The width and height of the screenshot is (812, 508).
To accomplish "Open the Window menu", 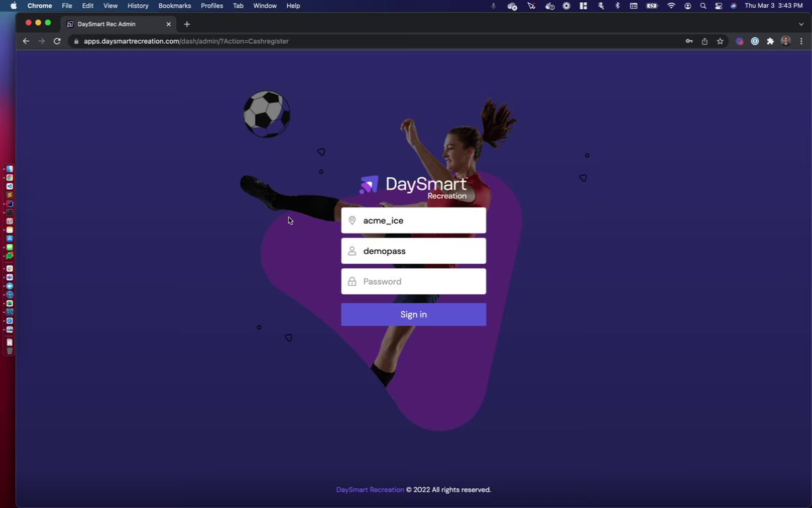I will 264,6.
